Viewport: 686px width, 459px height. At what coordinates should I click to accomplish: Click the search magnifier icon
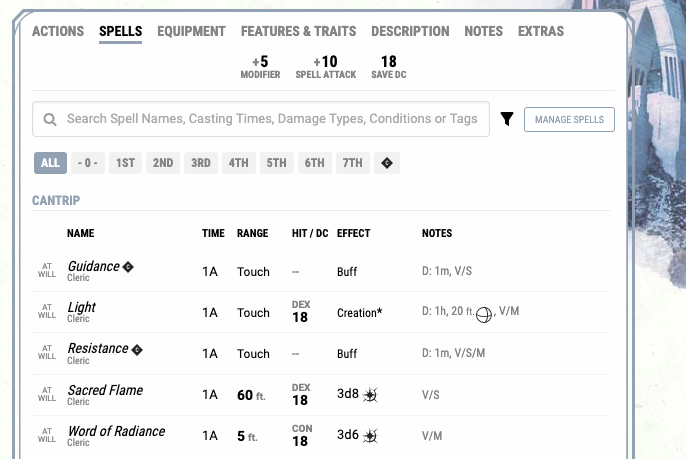click(50, 119)
